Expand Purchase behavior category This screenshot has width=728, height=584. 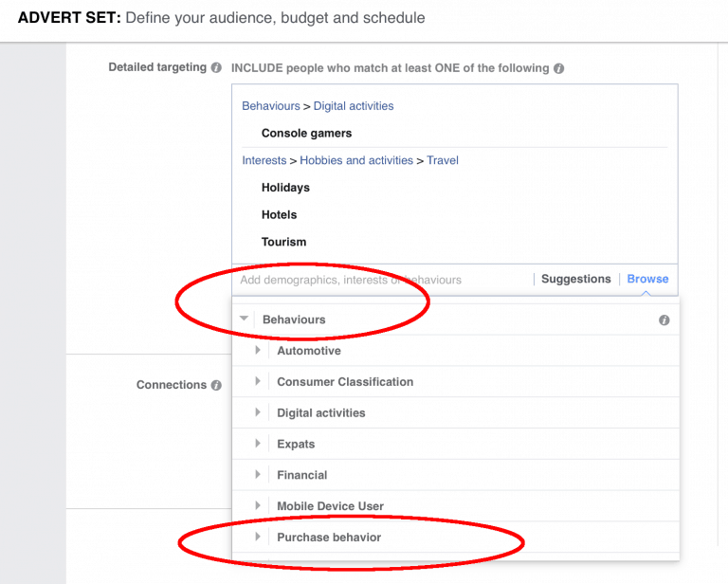(x=257, y=538)
